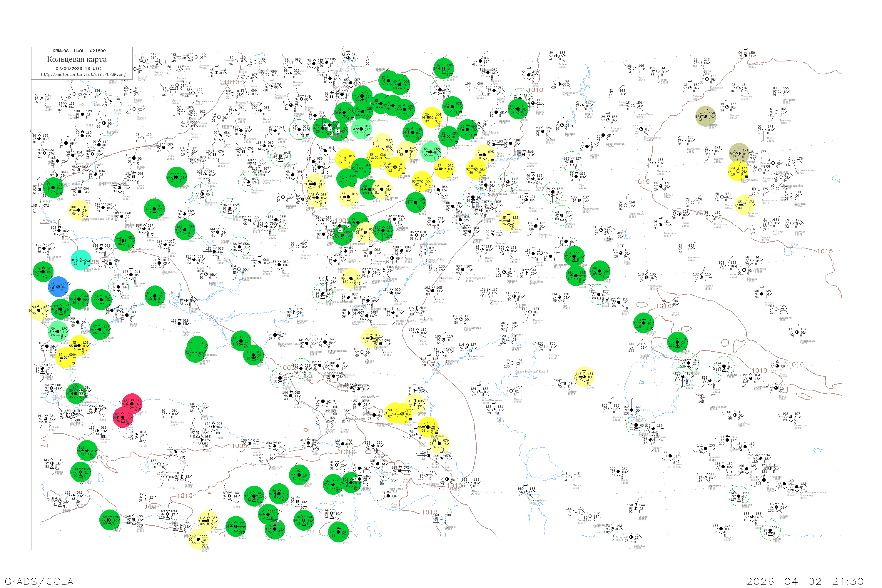Click the olive Тюмень station circle
The image size is (882, 588).
(x=706, y=116)
